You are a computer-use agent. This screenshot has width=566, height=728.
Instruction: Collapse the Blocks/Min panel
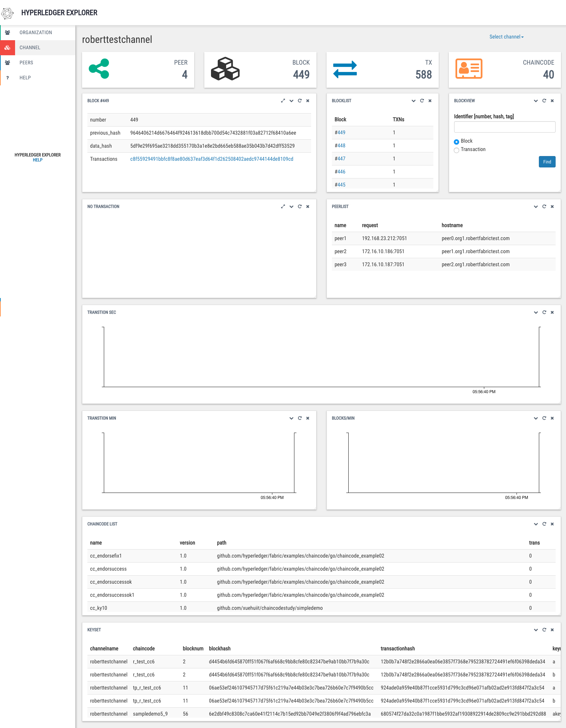pyautogui.click(x=536, y=418)
